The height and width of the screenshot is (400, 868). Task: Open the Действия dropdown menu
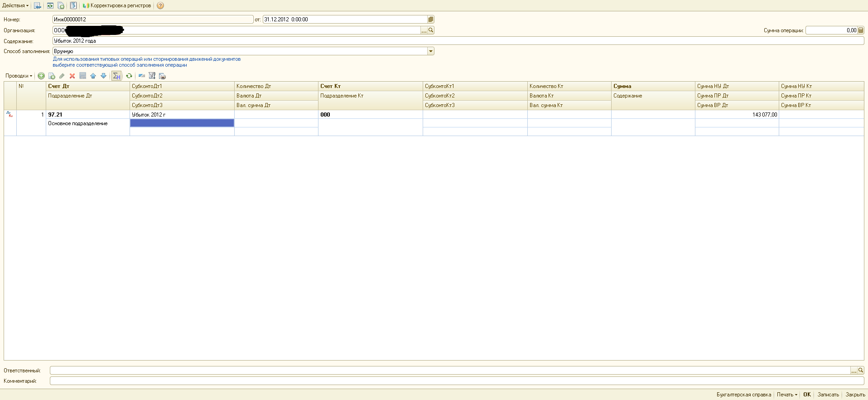pyautogui.click(x=15, y=5)
